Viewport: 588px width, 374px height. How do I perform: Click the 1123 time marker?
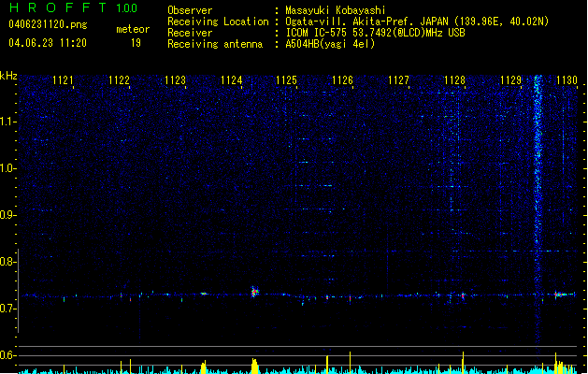click(x=175, y=80)
